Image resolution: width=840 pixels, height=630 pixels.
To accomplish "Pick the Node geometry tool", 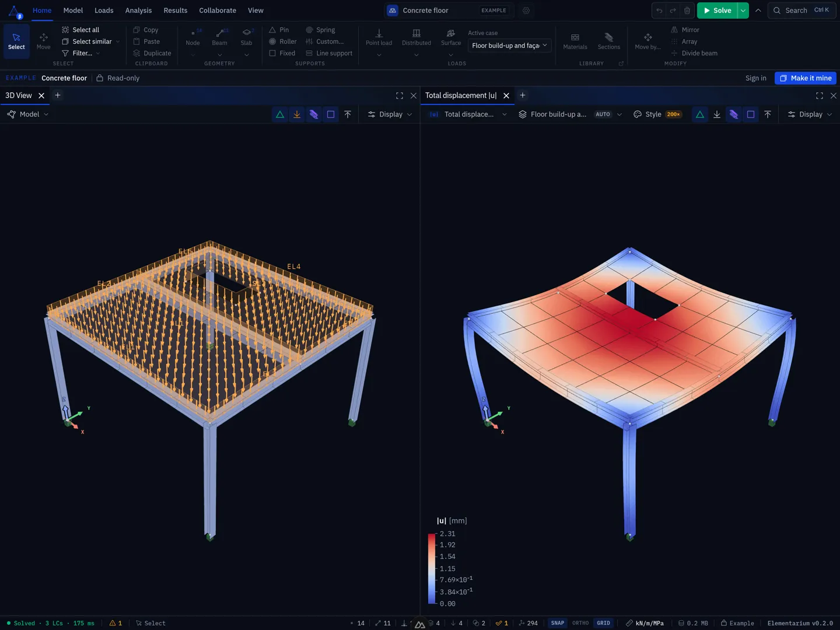I will click(x=192, y=37).
